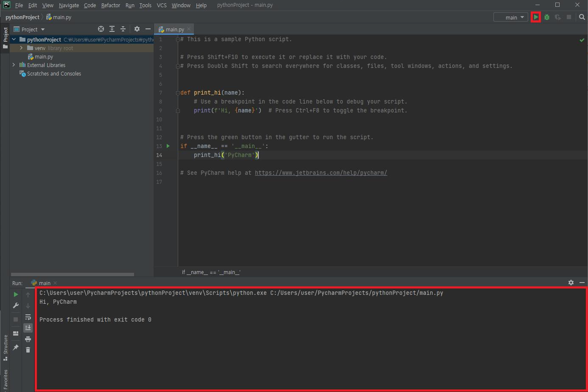Image resolution: width=588 pixels, height=392 pixels.
Task: Start debugging with the bug icon
Action: point(547,17)
